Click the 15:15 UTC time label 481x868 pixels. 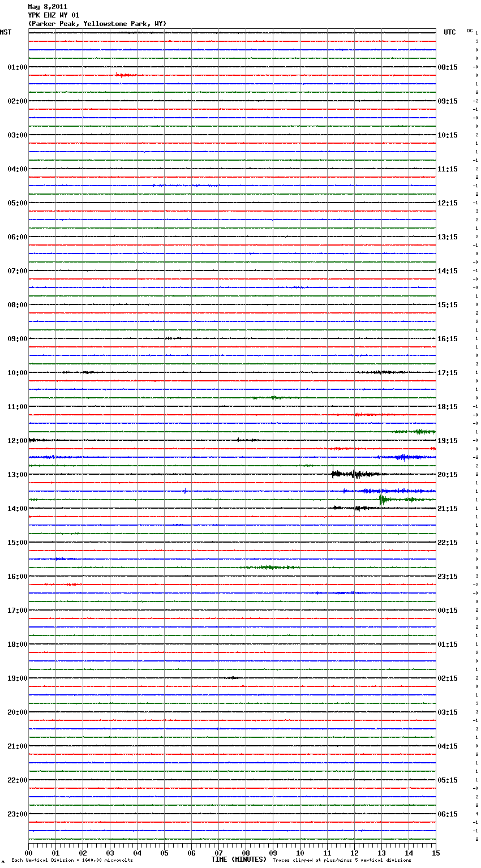(448, 305)
